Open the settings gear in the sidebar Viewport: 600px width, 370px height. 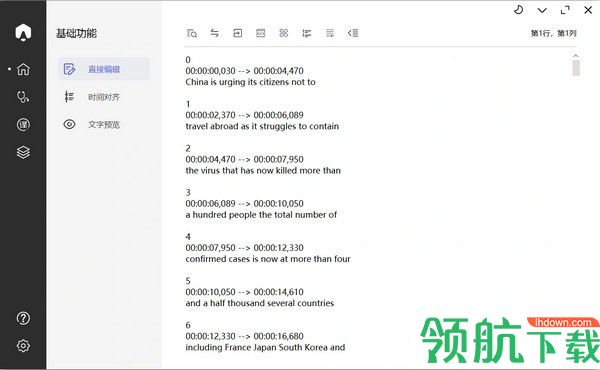(x=23, y=346)
